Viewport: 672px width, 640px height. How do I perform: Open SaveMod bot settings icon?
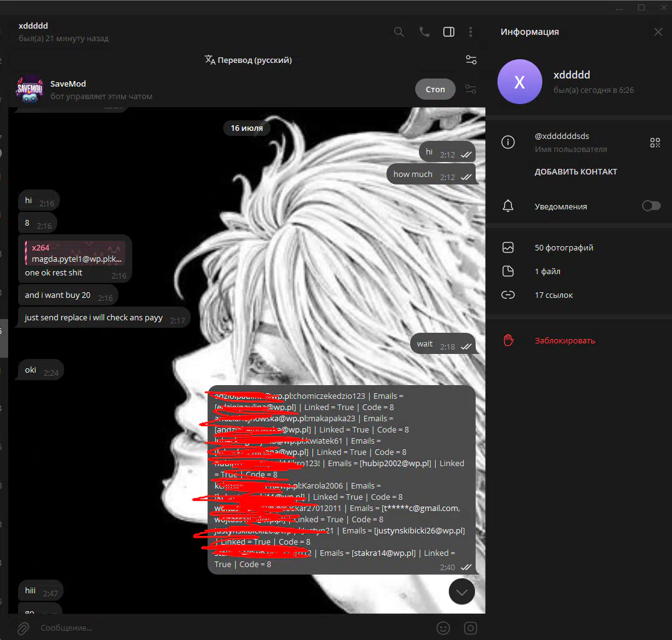(x=471, y=89)
